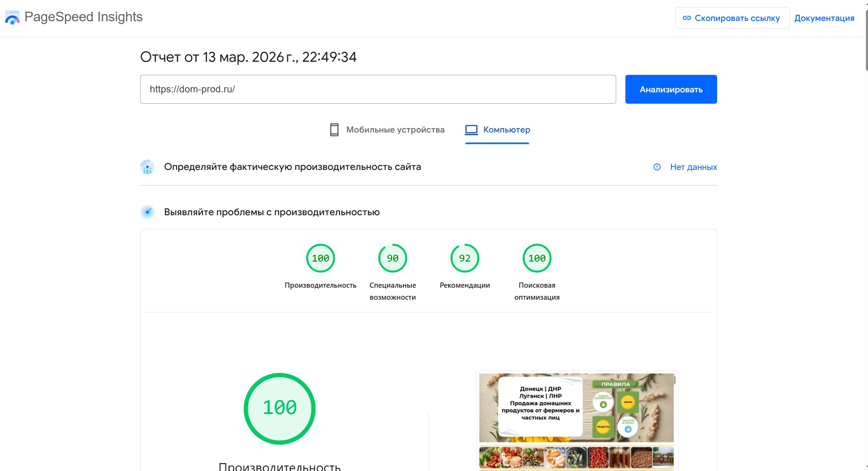The image size is (868, 471).
Task: Click the chain link icon in copy button
Action: pos(687,18)
